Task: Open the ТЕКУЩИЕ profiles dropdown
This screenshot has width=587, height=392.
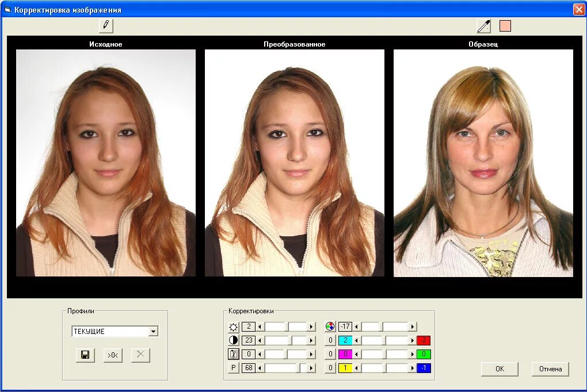Action: tap(153, 332)
